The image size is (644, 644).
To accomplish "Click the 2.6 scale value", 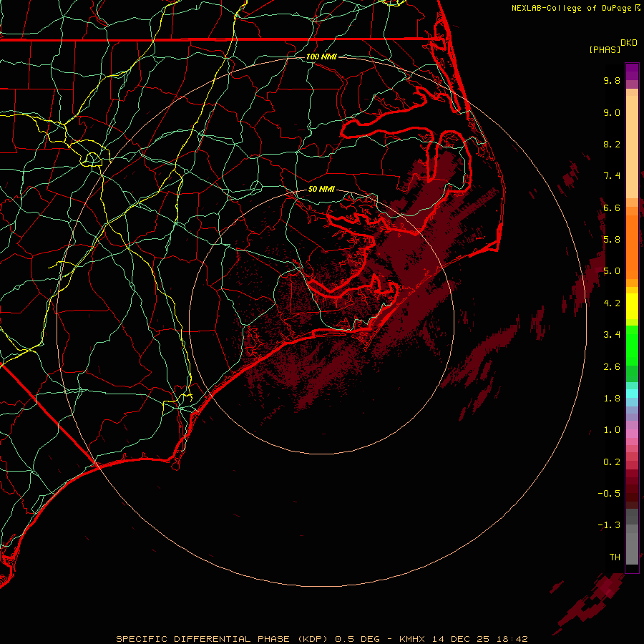I will click(612, 367).
